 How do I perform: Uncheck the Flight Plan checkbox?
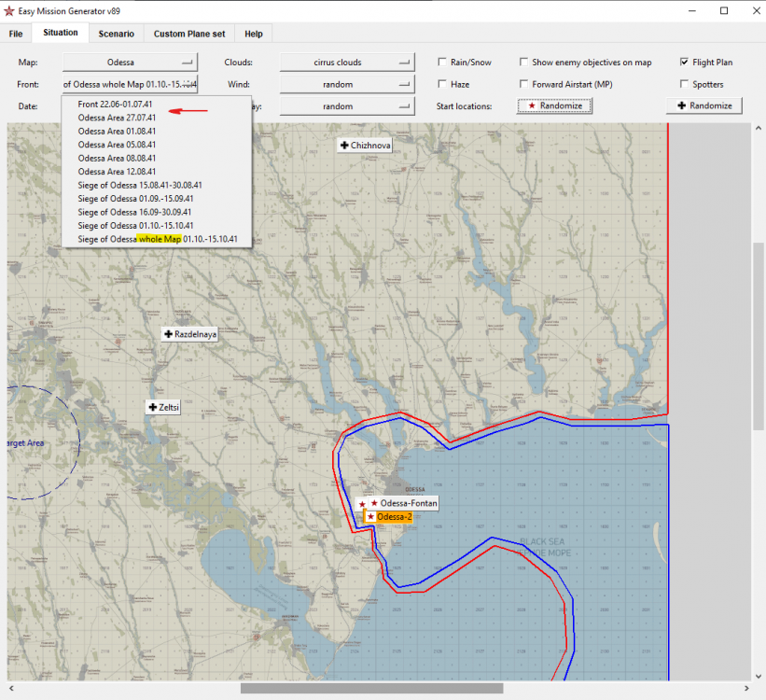[x=685, y=63]
